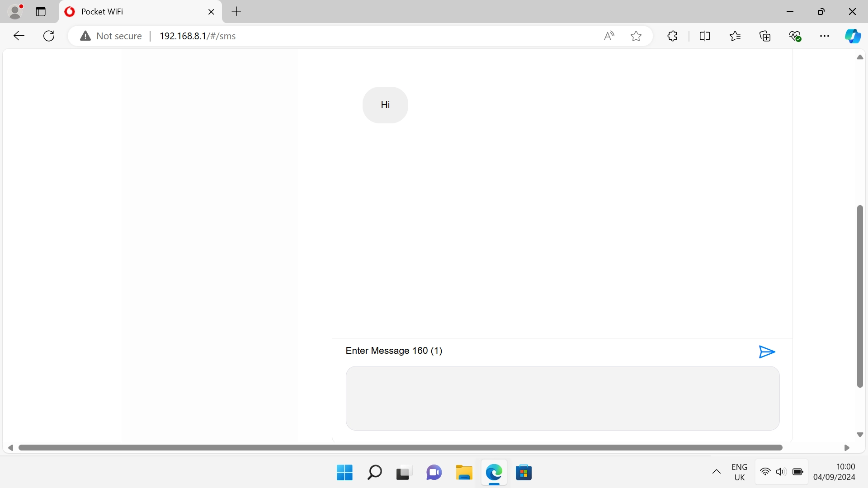Click inside the Enter Message text box
The width and height of the screenshot is (868, 488).
tap(562, 398)
